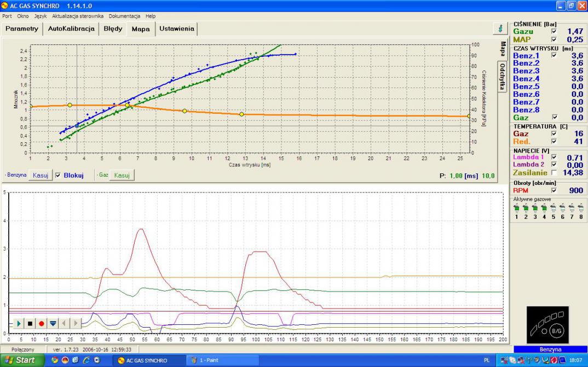This screenshot has width=588, height=367.
Task: Click the yellow multiplier point at 9.6 ms
Action: click(185, 111)
